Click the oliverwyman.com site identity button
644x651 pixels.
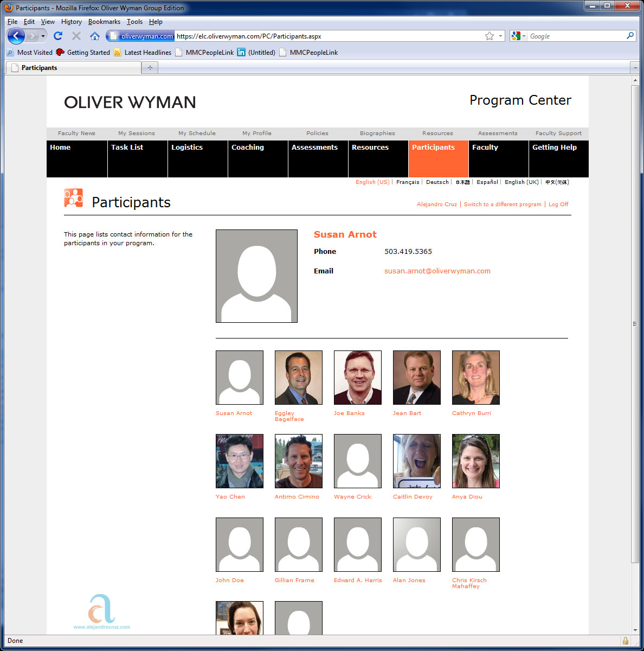coord(141,36)
